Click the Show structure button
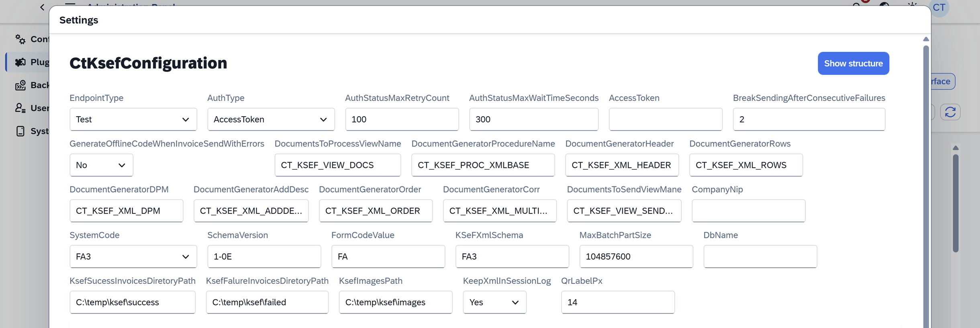The height and width of the screenshot is (328, 980). [x=853, y=63]
